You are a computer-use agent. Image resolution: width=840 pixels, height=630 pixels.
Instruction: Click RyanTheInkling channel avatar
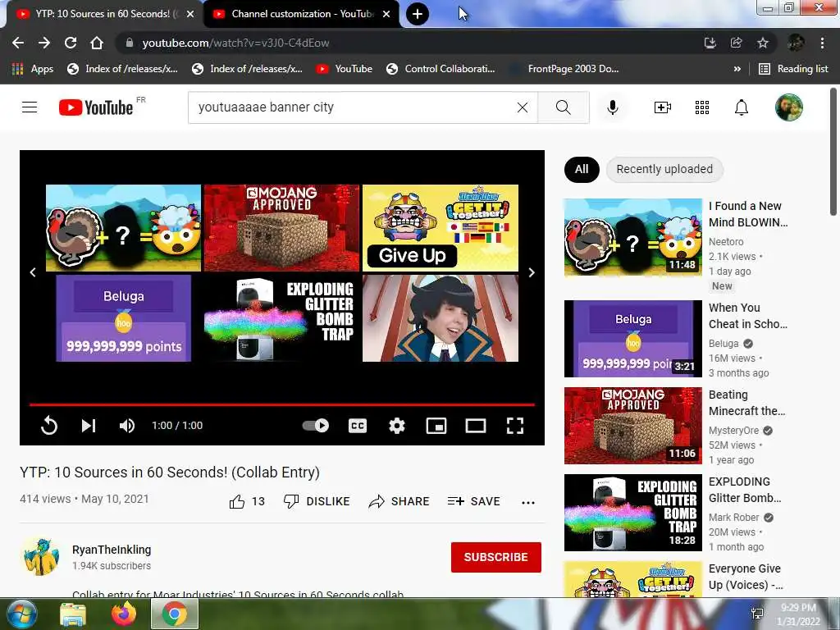(x=41, y=557)
